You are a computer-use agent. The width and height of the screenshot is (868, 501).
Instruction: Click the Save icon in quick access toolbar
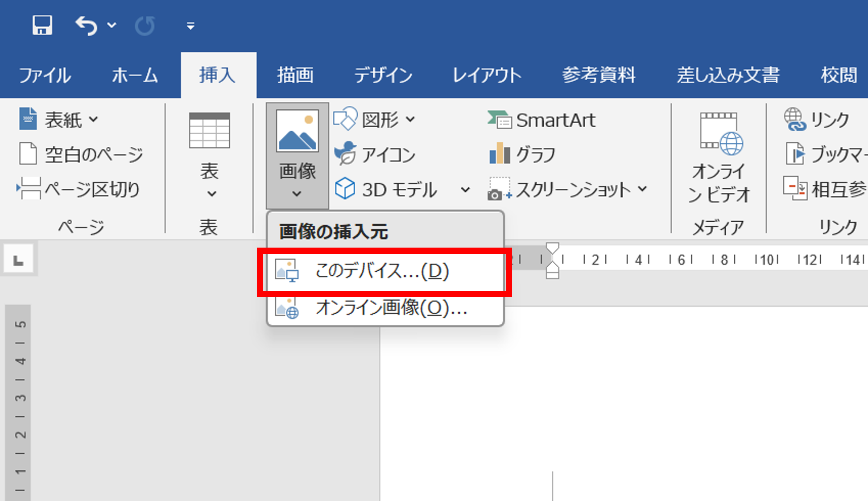(x=42, y=25)
